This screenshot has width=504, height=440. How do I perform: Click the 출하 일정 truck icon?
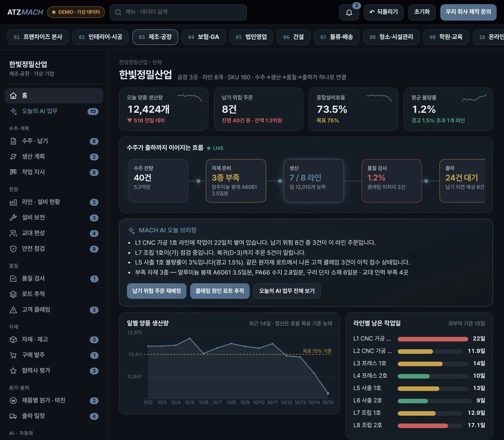point(13,416)
